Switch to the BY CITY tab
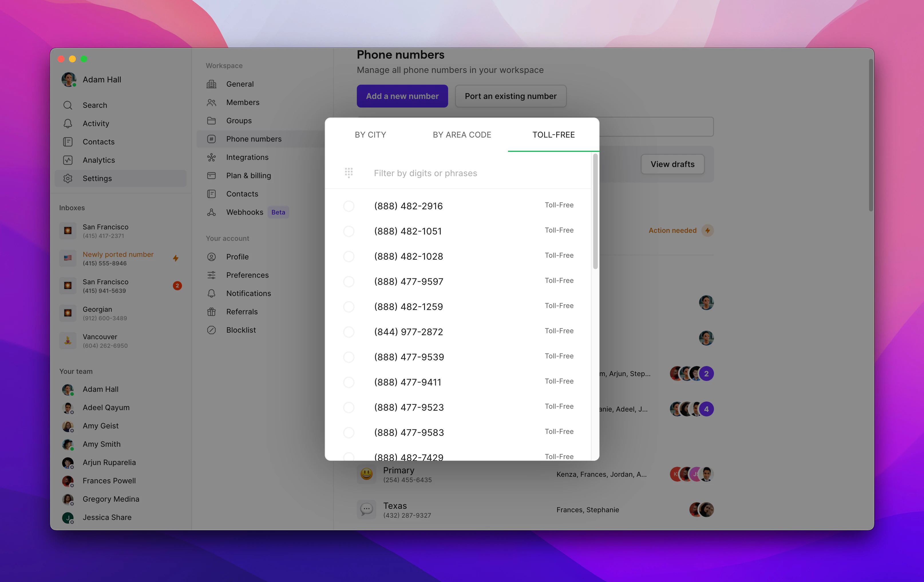Screen dimensions: 924x582 [370, 135]
